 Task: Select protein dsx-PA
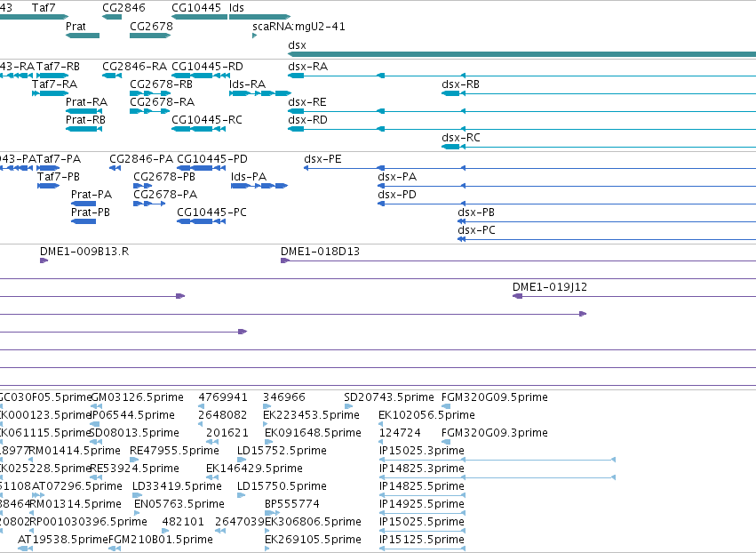(x=397, y=177)
